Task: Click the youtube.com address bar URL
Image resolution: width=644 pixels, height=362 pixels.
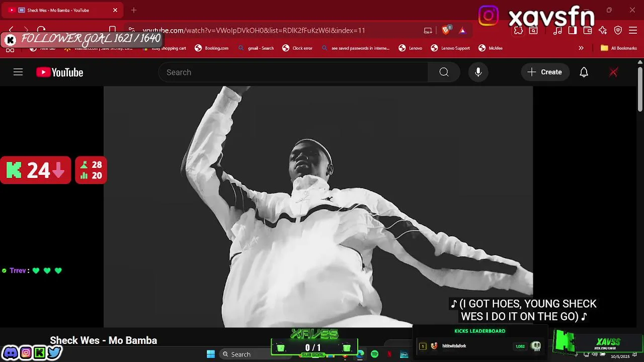Action: pyautogui.click(x=254, y=30)
